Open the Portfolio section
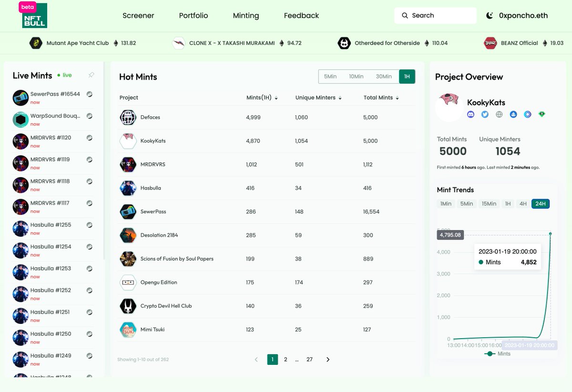This screenshot has height=392, width=572. [194, 15]
